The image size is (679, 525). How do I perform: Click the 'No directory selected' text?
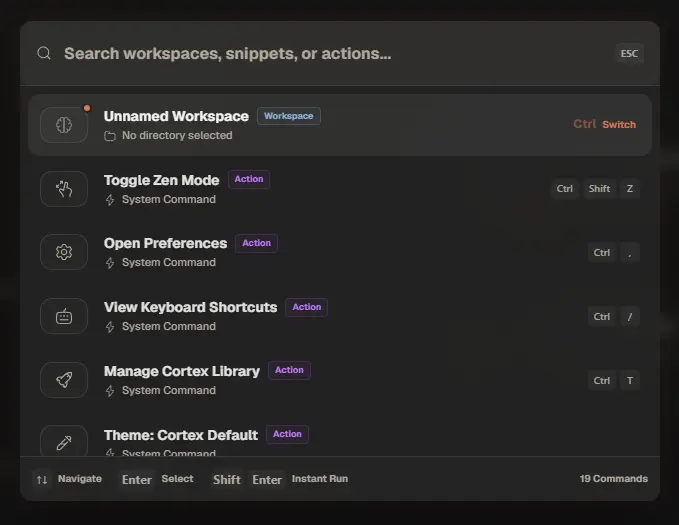coord(177,136)
